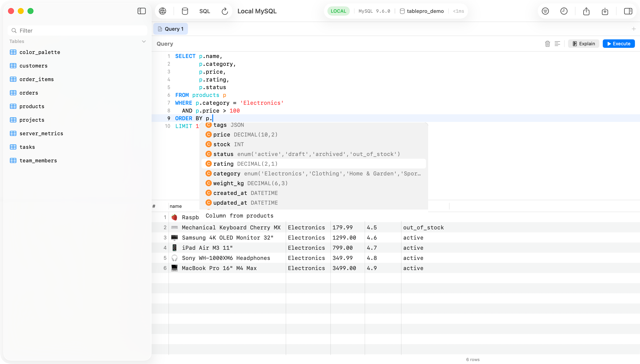Screen dimensions: 640x364
Task: Click the green LOCAL connection badge
Action: point(338,11)
